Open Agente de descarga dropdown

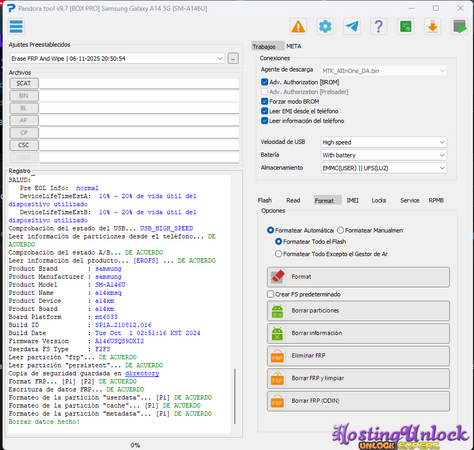click(383, 71)
